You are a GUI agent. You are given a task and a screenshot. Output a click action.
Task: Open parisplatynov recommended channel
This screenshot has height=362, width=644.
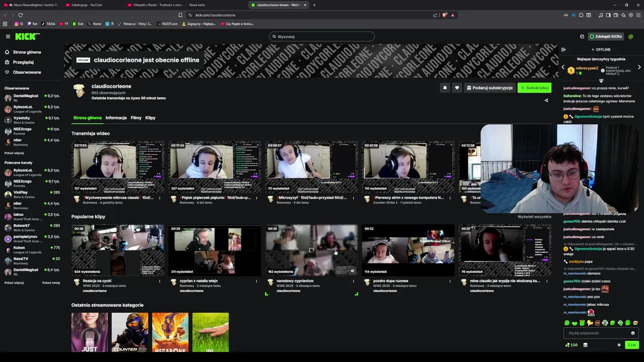click(x=31, y=238)
